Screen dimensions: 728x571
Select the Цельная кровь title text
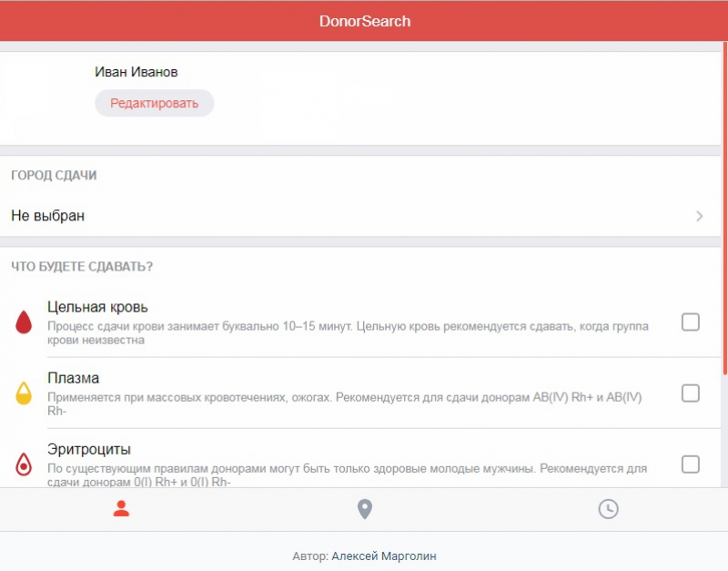97,307
